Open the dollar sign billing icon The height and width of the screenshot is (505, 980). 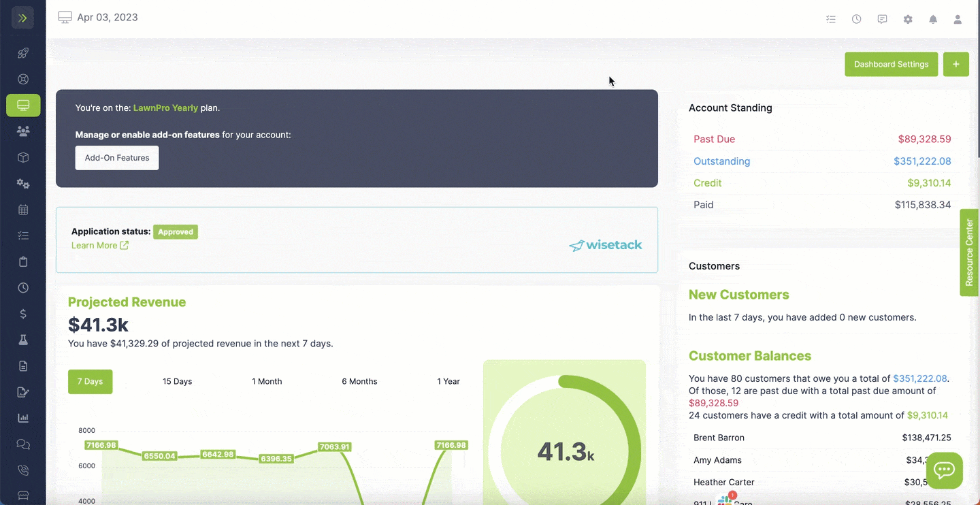point(23,314)
